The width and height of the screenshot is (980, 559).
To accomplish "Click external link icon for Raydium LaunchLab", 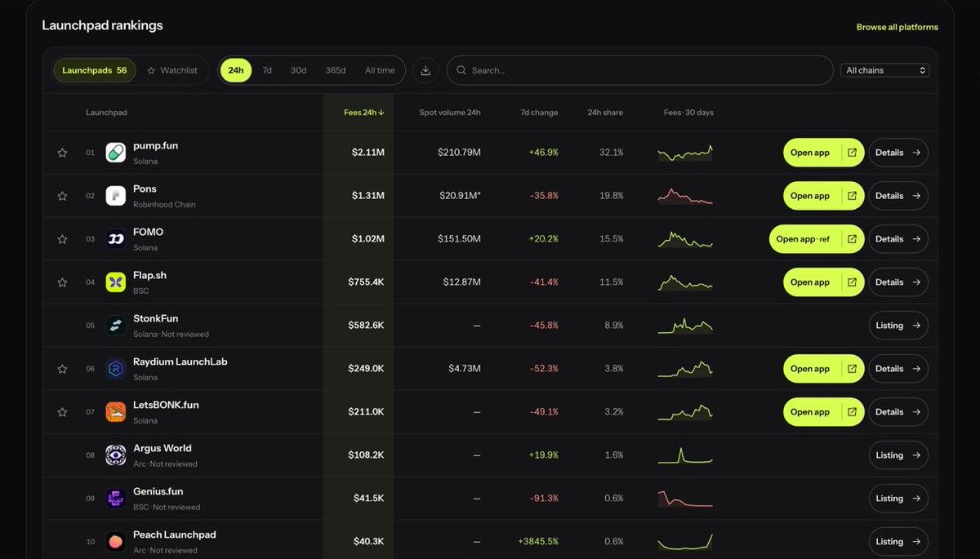I will click(x=852, y=369).
